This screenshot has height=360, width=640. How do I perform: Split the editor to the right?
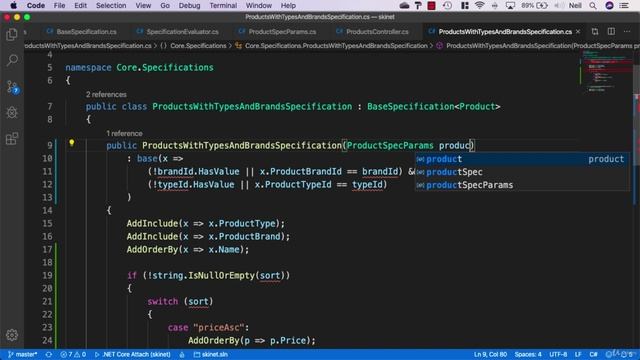tap(611, 31)
